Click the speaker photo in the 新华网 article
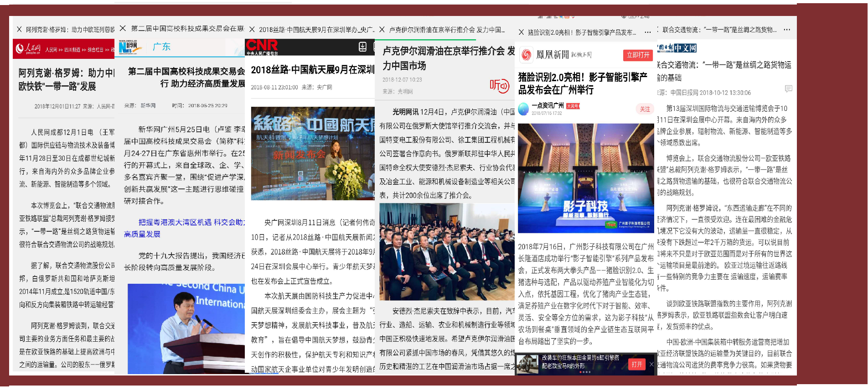This screenshot has width=868, height=391. 186,328
